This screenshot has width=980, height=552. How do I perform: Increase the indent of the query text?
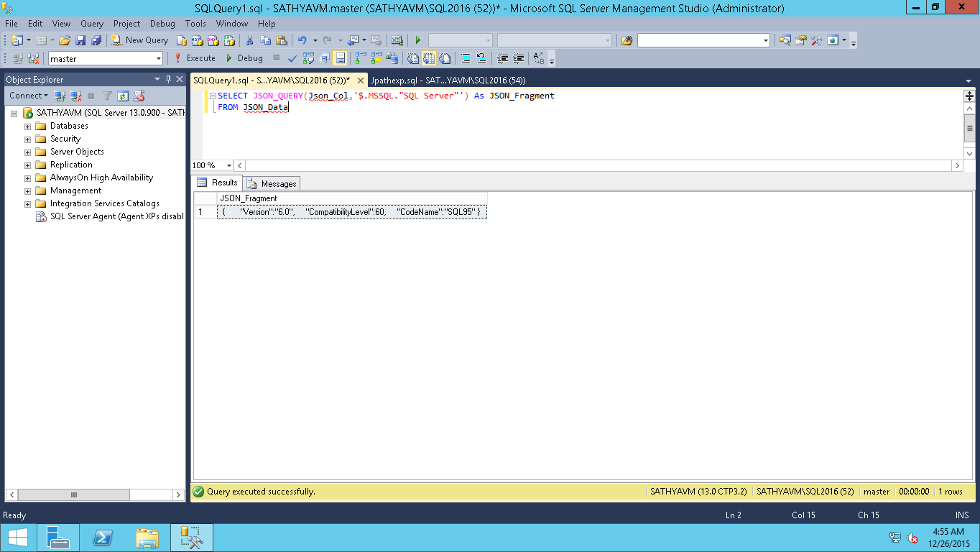click(x=518, y=58)
